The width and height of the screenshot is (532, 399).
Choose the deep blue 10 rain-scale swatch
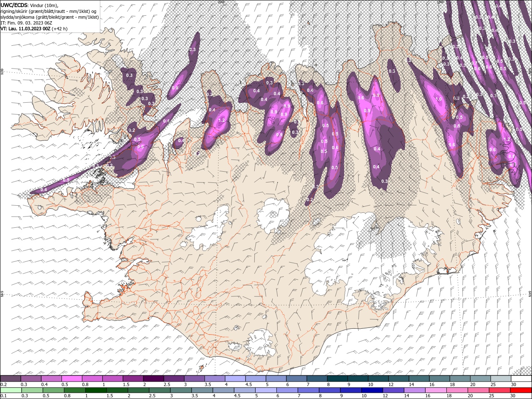click(x=372, y=391)
